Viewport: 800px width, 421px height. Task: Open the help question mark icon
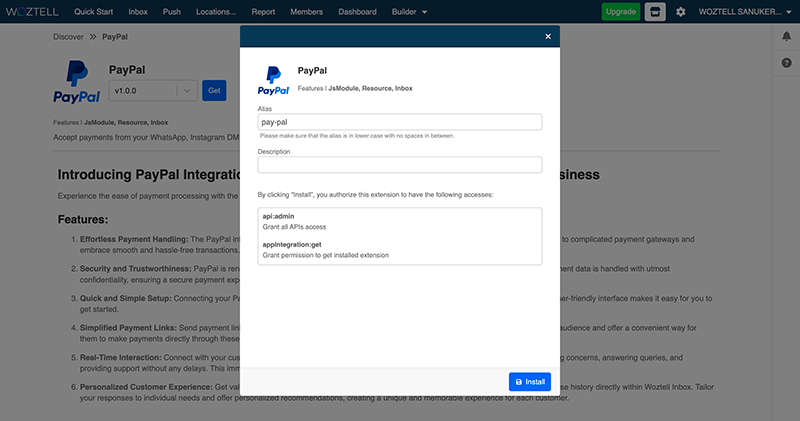(786, 63)
